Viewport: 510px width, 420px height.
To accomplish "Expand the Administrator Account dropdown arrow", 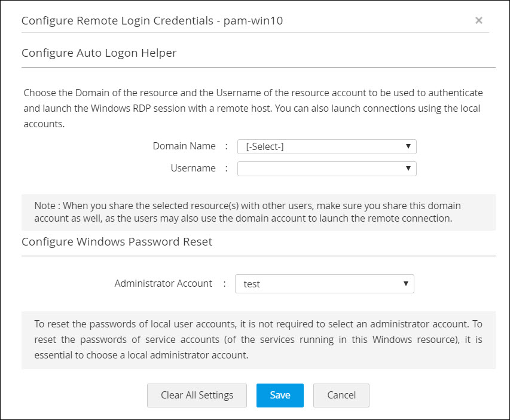I will click(x=405, y=284).
